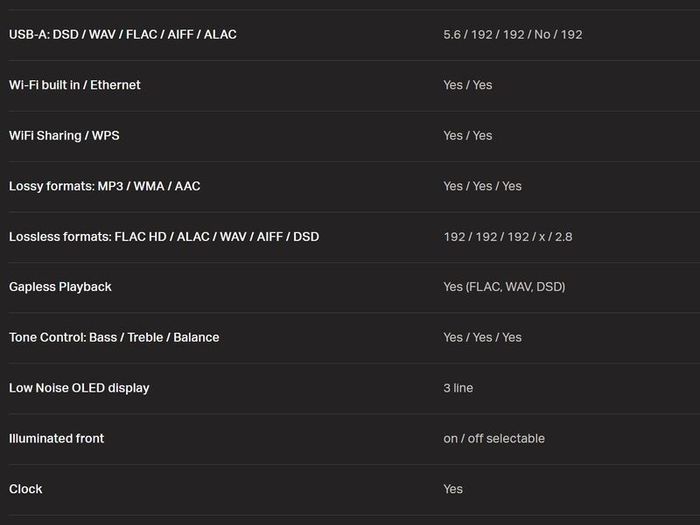Select the 3 line display value
Image resolution: width=700 pixels, height=525 pixels.
458,388
